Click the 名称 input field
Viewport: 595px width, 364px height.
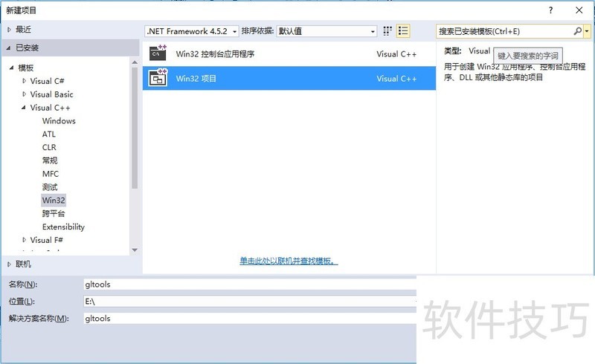pyautogui.click(x=250, y=285)
